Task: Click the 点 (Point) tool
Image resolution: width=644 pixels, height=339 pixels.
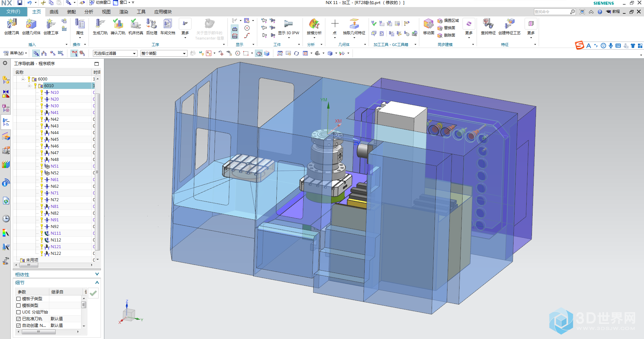Action: [x=335, y=26]
